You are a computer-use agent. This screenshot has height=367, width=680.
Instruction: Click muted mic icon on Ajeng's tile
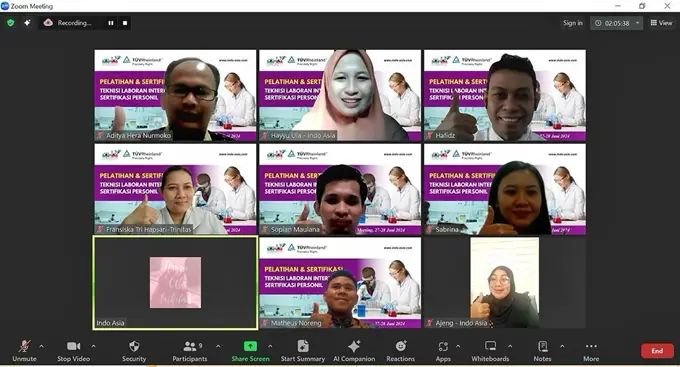coord(430,323)
